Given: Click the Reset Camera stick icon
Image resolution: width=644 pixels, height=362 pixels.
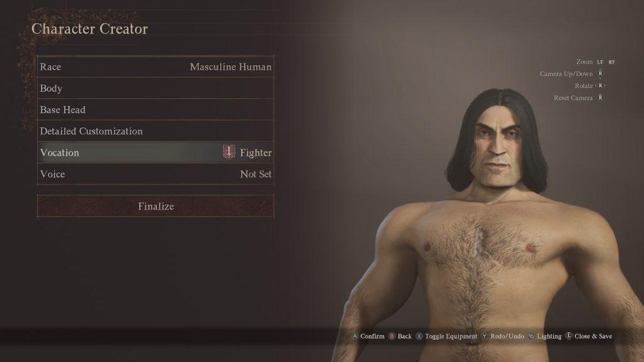Looking at the screenshot, I should point(601,97).
